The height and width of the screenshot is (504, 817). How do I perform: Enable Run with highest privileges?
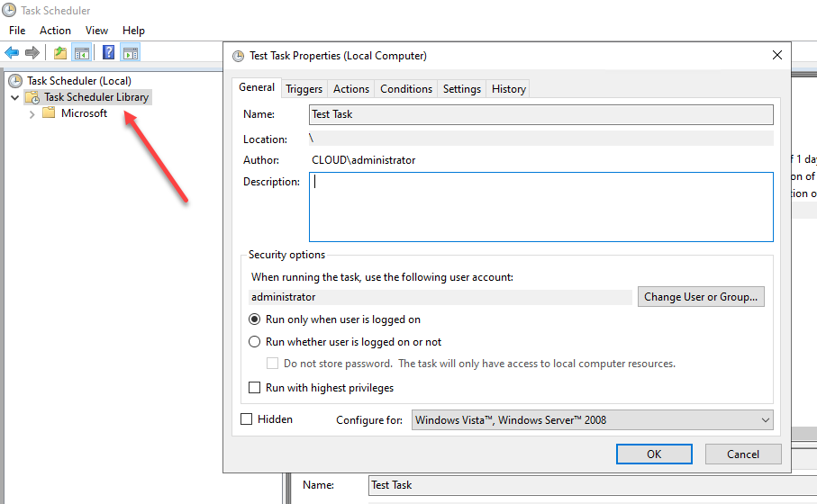pos(254,387)
